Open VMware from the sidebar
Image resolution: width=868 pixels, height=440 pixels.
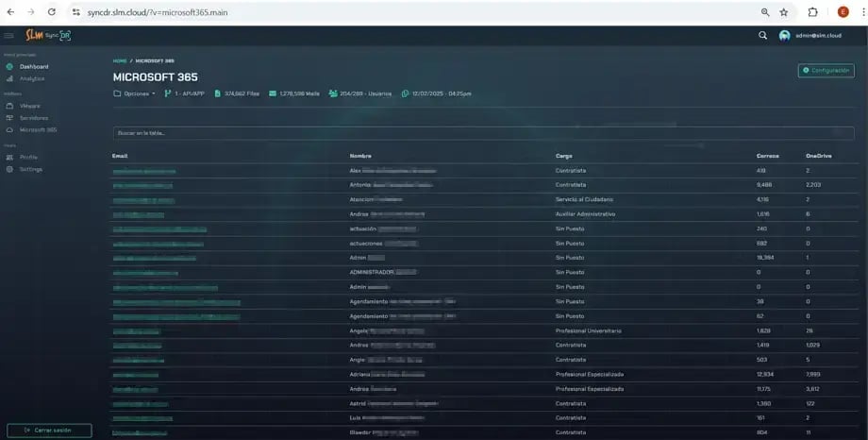pyautogui.click(x=30, y=106)
